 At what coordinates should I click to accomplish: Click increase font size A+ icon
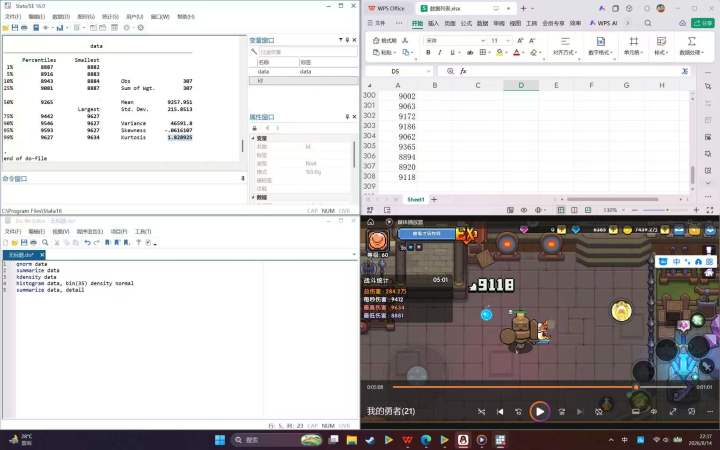(520, 40)
